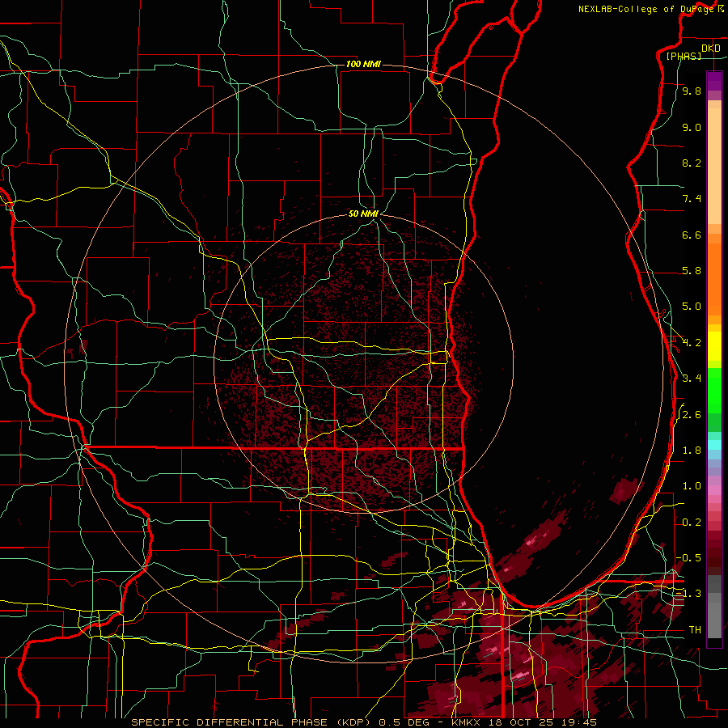Click the DKD legend label
The height and width of the screenshot is (728, 728).
[x=710, y=49]
